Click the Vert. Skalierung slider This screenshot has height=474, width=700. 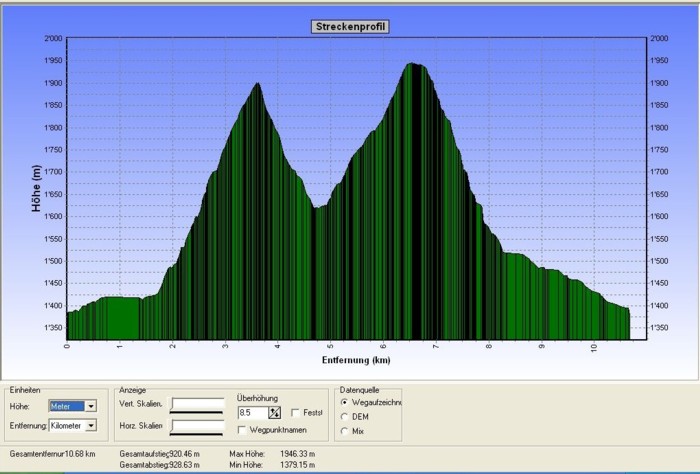197,405
